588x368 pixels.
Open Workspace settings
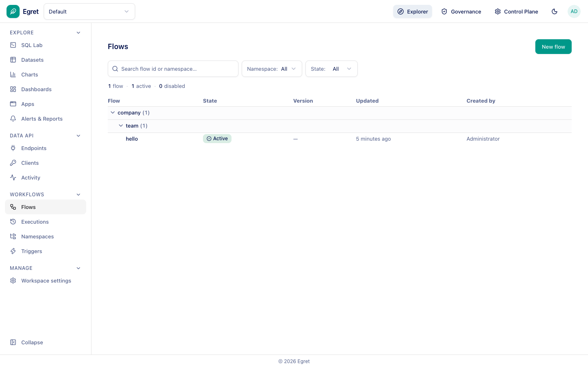[x=45, y=280]
